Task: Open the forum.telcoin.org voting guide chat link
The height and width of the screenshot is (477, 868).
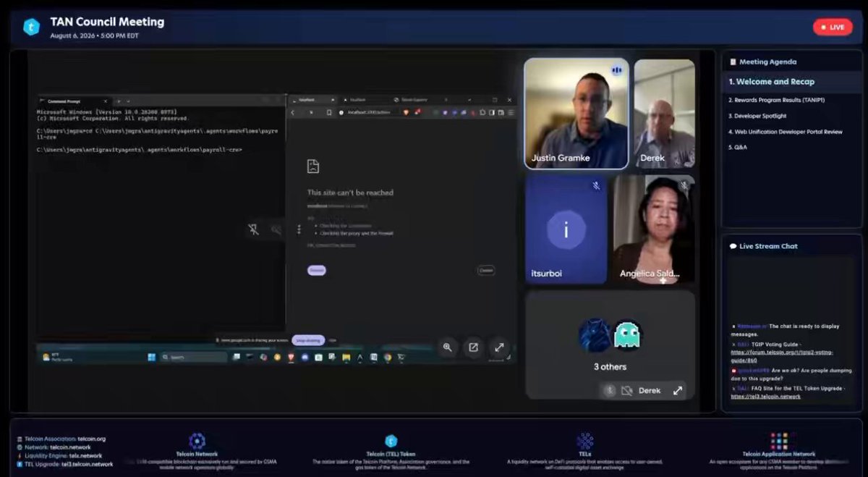Action: point(781,356)
